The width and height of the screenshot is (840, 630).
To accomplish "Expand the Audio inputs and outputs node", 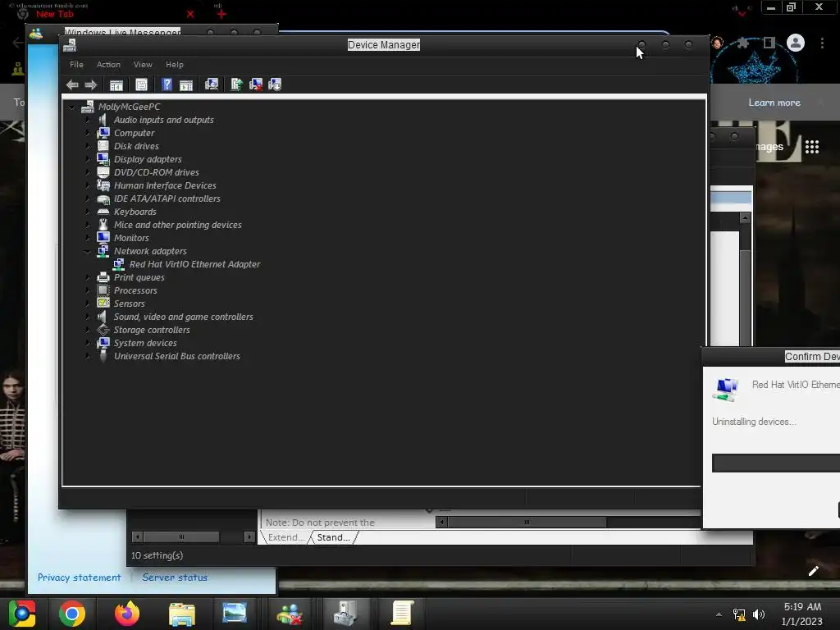I will (x=88, y=120).
